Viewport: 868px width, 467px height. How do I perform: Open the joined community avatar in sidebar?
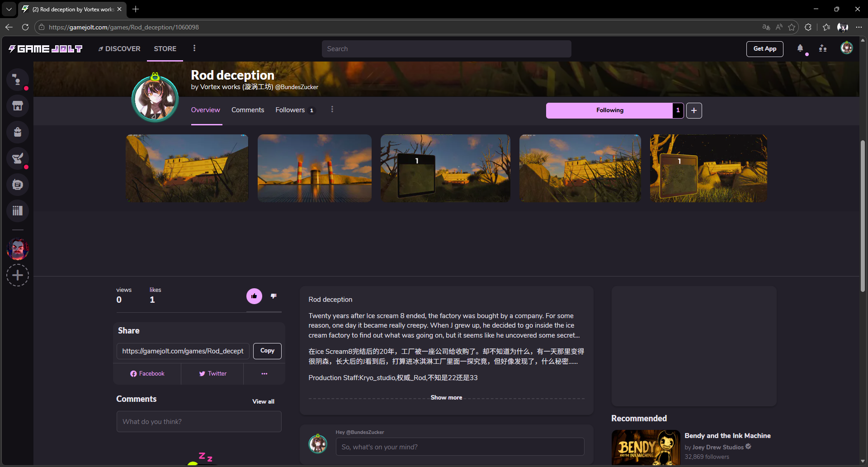[x=18, y=249]
